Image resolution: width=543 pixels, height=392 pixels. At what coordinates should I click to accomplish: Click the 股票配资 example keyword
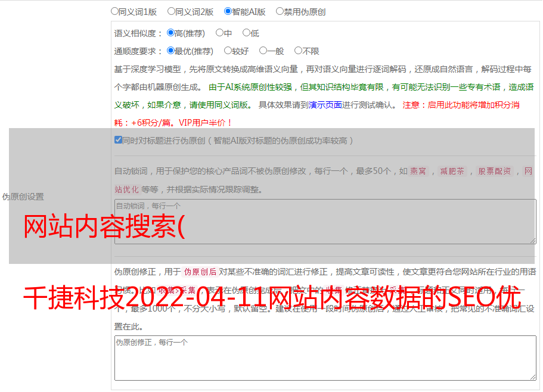495,171
